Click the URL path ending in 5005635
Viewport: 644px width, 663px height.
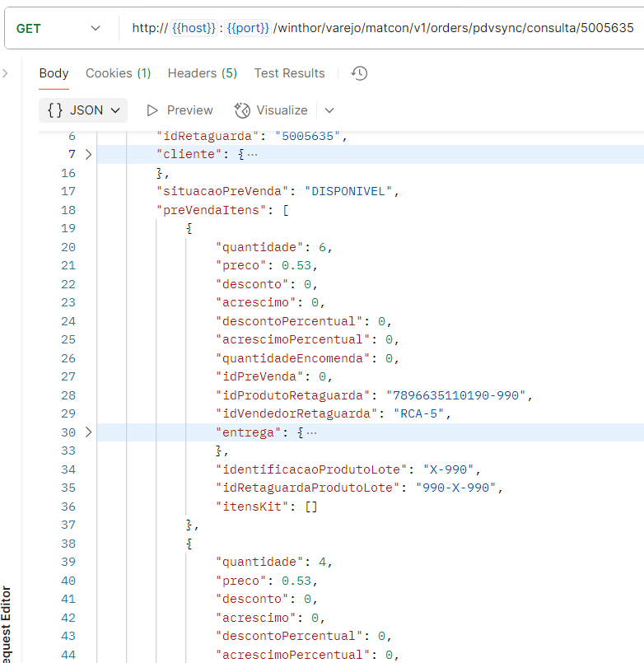pos(455,28)
